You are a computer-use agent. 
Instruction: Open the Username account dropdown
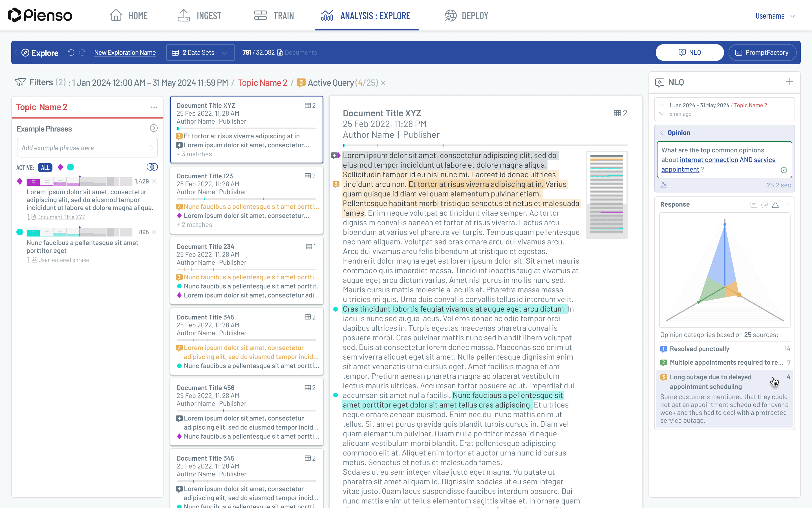[x=775, y=16]
